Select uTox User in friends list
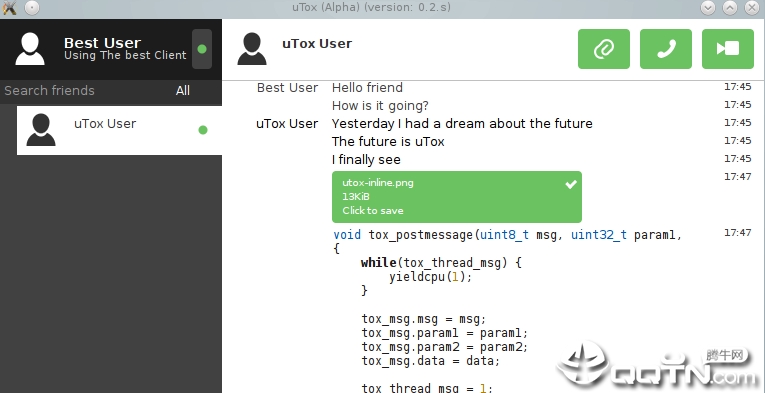765x393 pixels. (x=120, y=130)
